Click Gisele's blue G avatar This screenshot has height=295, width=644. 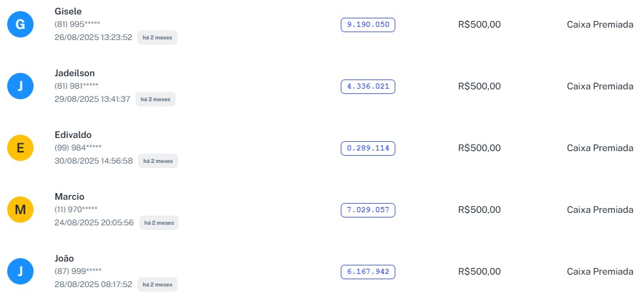[x=20, y=25]
